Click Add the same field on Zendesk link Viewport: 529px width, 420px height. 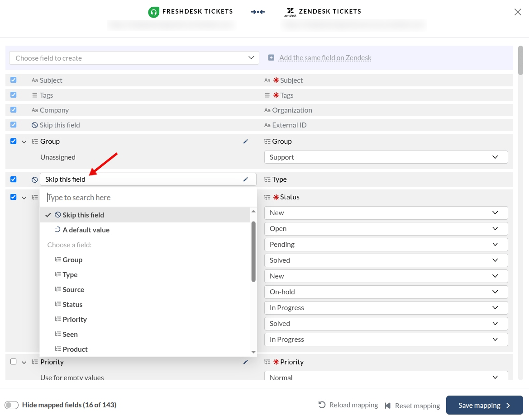325,57
